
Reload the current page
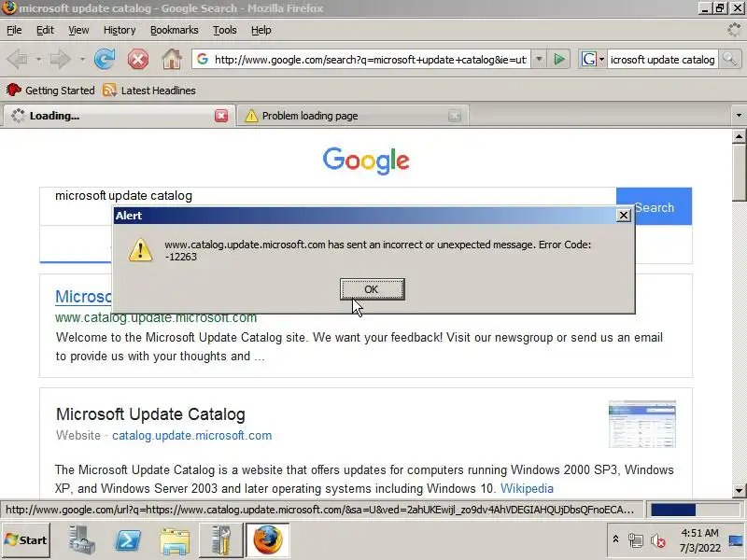click(x=105, y=60)
